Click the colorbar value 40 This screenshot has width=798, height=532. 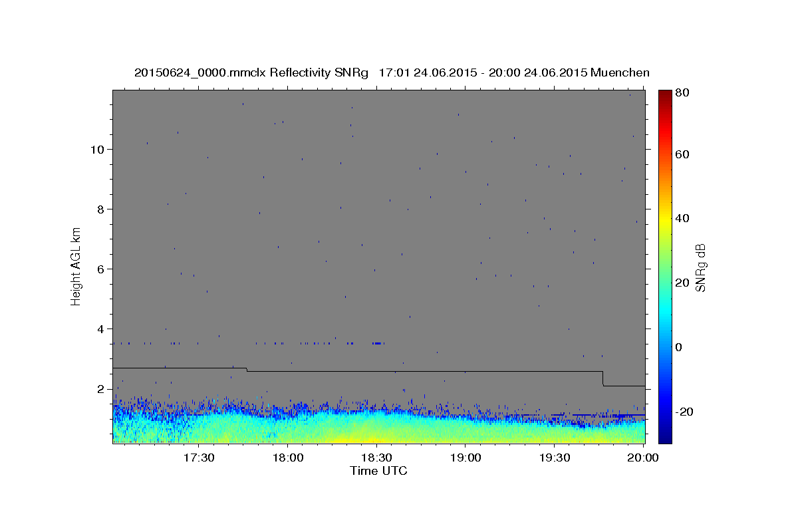click(682, 218)
